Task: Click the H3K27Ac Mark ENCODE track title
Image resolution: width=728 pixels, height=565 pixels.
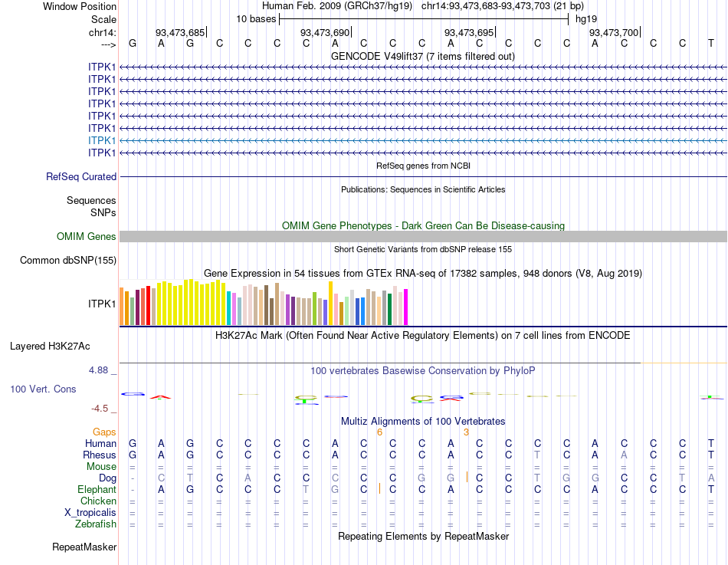Action: click(x=423, y=336)
